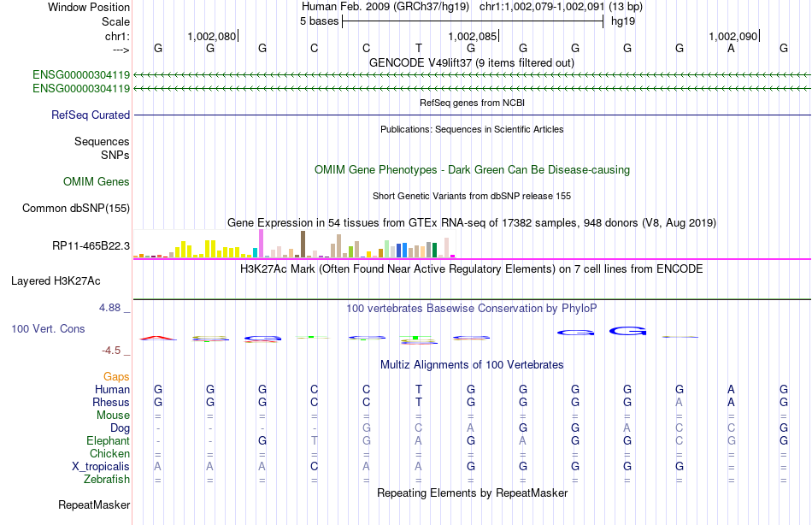
Task: Open the H3K27Ac Mark track title
Action: coord(471,269)
